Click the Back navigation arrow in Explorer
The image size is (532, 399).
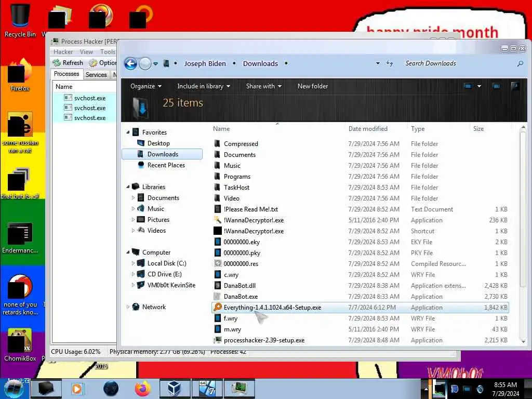130,63
